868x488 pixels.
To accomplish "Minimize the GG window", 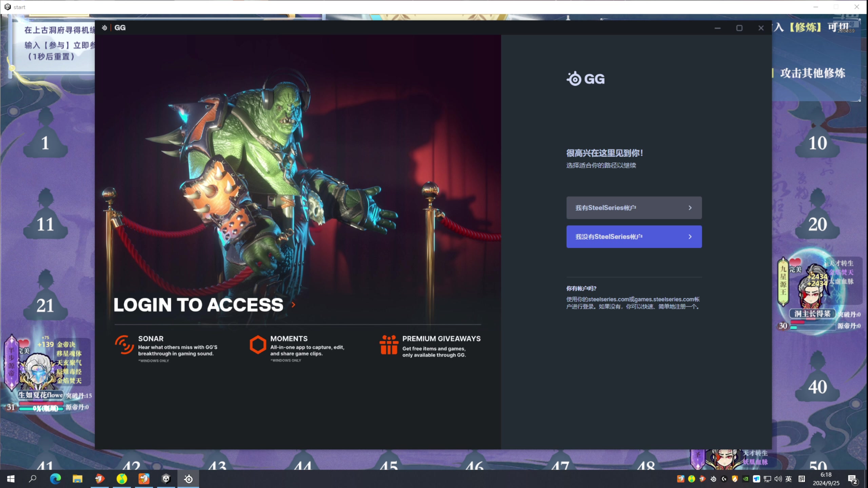I will [x=717, y=28].
